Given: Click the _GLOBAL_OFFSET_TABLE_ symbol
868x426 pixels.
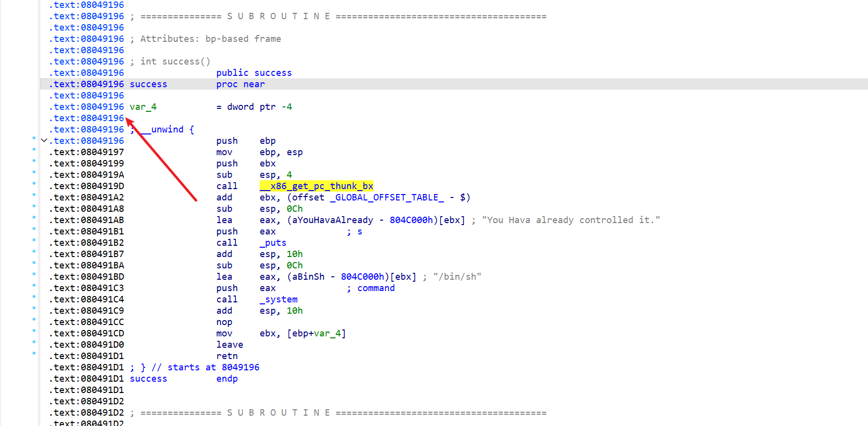Looking at the screenshot, I should pos(387,197).
